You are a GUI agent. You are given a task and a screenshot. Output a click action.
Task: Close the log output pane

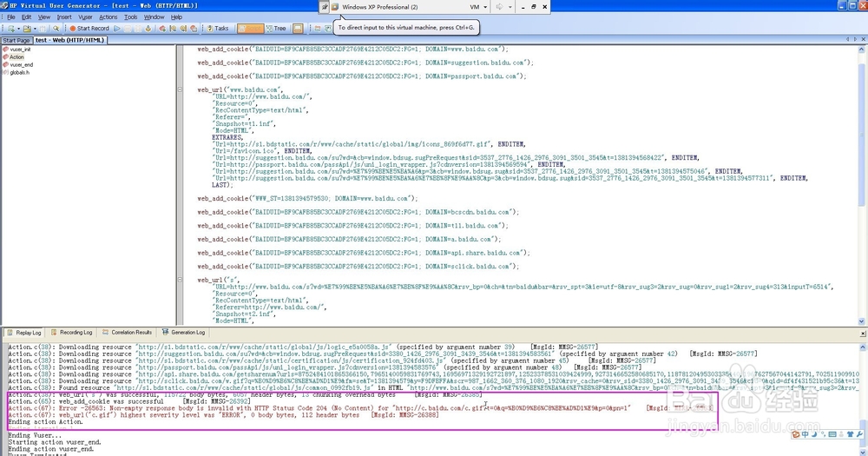point(863,334)
